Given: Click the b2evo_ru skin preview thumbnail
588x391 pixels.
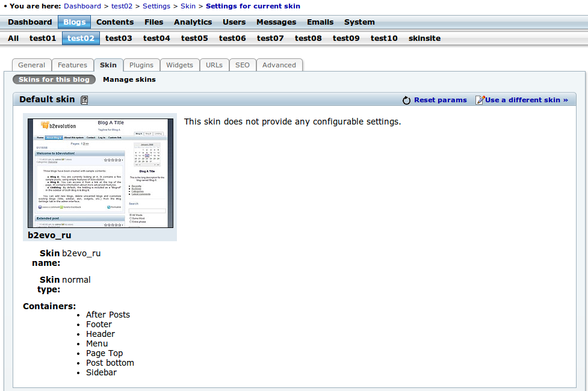Looking at the screenshot, I should tap(101, 173).
